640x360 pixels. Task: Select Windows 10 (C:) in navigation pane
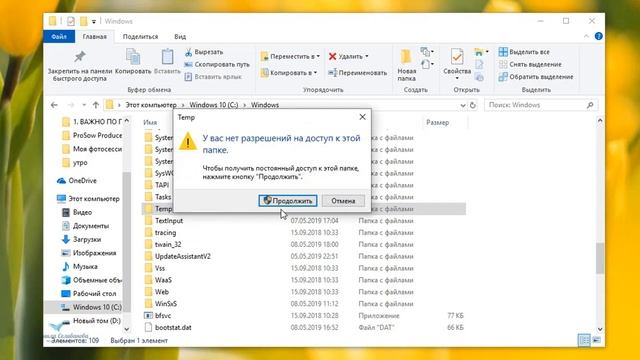pyautogui.click(x=91, y=307)
